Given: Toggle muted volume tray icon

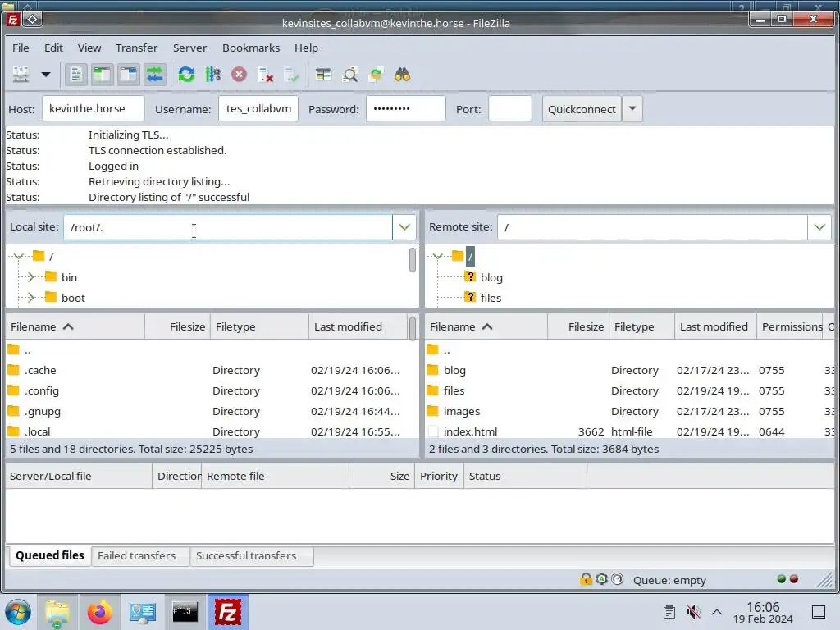Looking at the screenshot, I should tap(693, 612).
